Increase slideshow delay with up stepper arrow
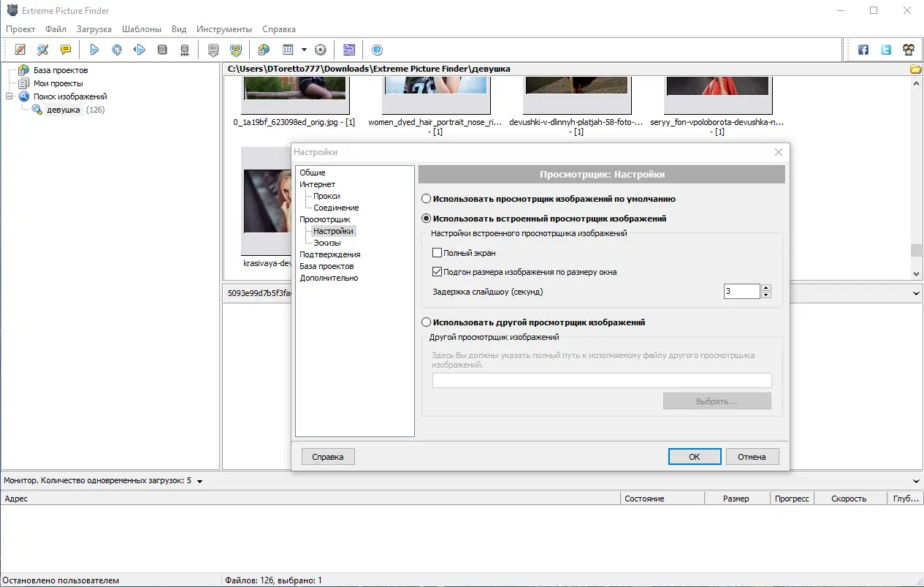Screen dimensions: 924x587 coord(765,287)
